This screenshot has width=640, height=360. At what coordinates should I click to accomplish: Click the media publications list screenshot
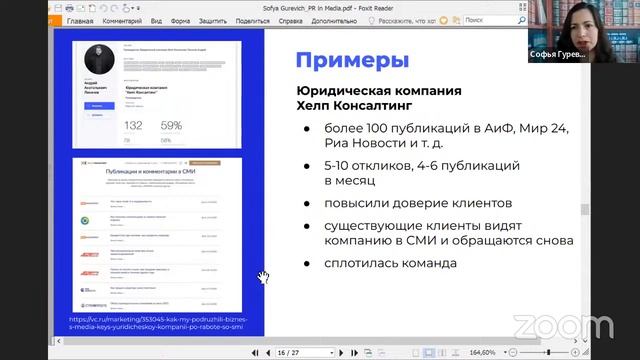(157, 235)
